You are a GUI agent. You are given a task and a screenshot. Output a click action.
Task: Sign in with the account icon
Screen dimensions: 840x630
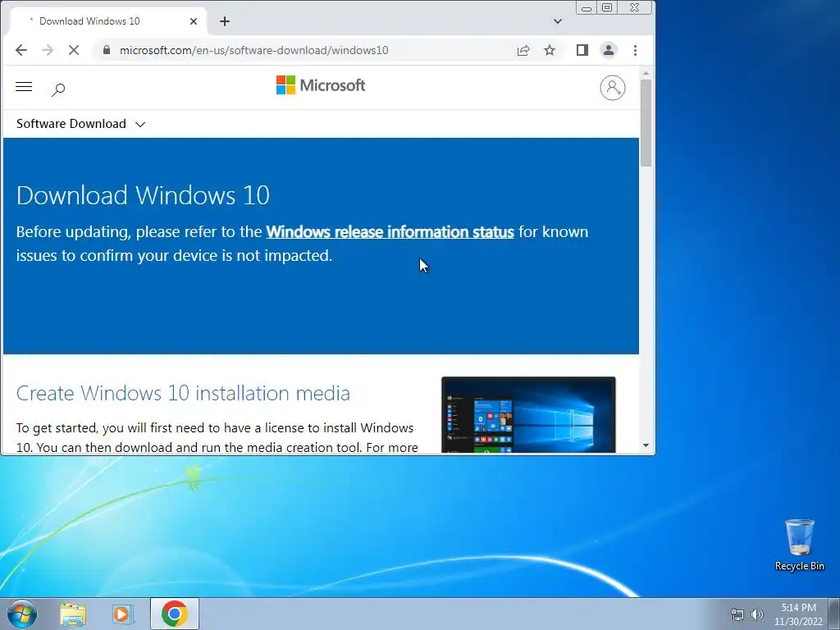tap(612, 87)
